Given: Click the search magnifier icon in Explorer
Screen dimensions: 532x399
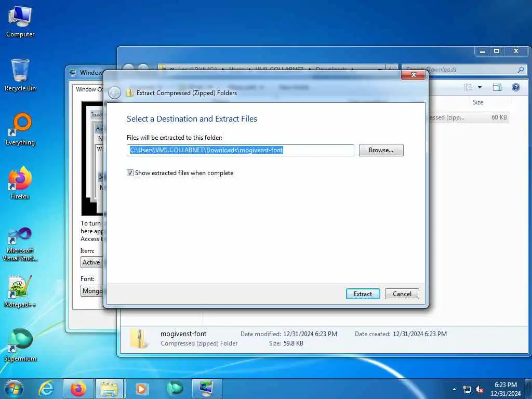Looking at the screenshot, I should point(521,70).
